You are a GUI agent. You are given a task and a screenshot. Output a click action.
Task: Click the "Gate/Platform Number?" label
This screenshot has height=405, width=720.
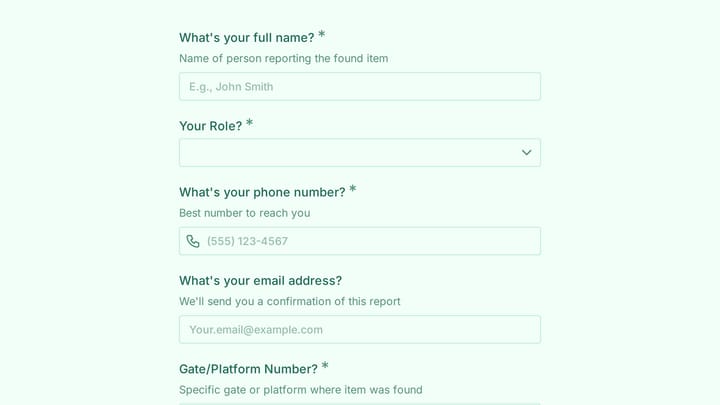tap(248, 369)
